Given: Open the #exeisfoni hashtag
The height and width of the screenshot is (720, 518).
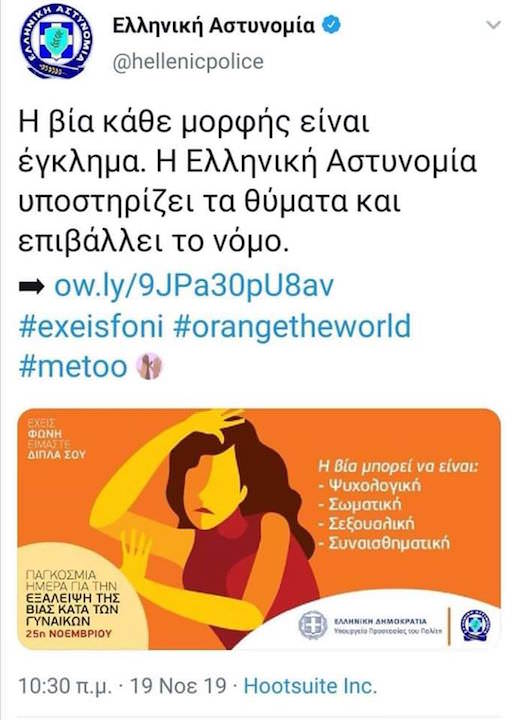Looking at the screenshot, I should [91, 326].
